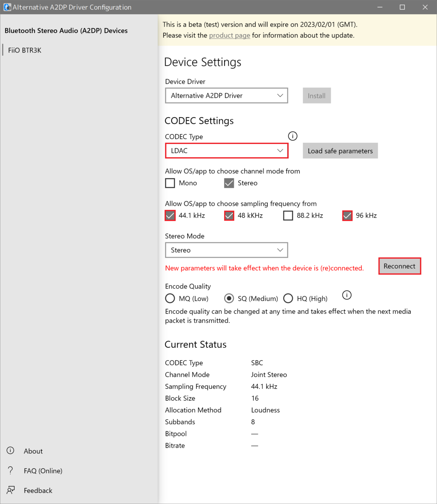437x504 pixels.
Task: Click the Subbands value 8
Action: [x=253, y=422]
